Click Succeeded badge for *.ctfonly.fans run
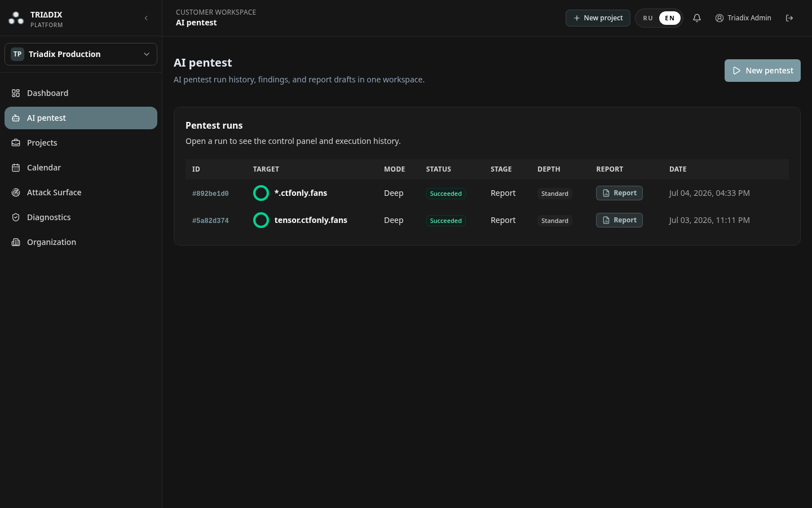Viewport: 812px width, 508px height. (445, 194)
